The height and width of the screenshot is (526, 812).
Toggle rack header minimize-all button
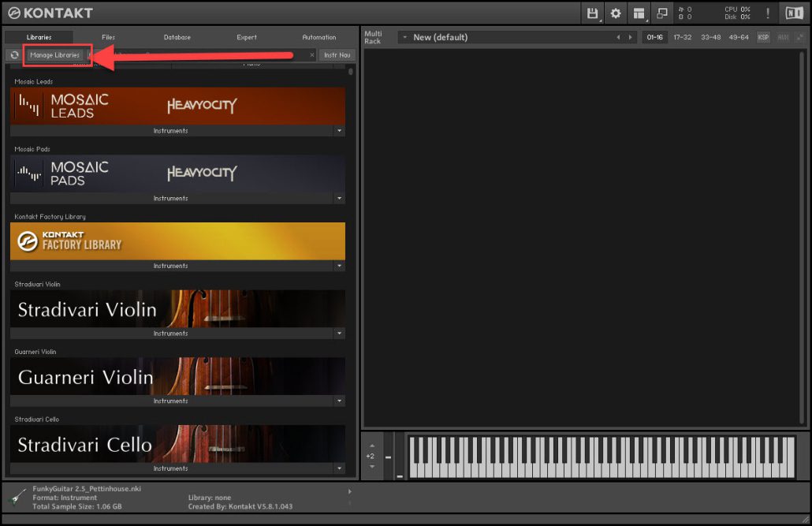pyautogui.click(x=800, y=37)
